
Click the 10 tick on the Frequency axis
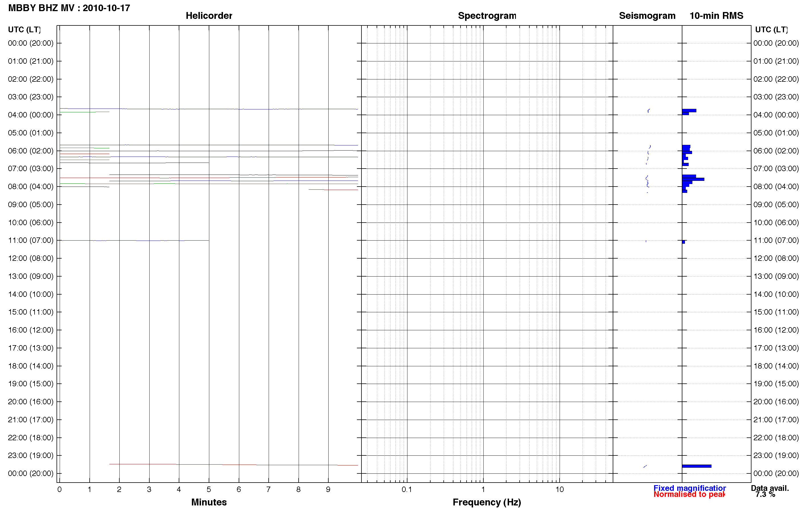560,489
